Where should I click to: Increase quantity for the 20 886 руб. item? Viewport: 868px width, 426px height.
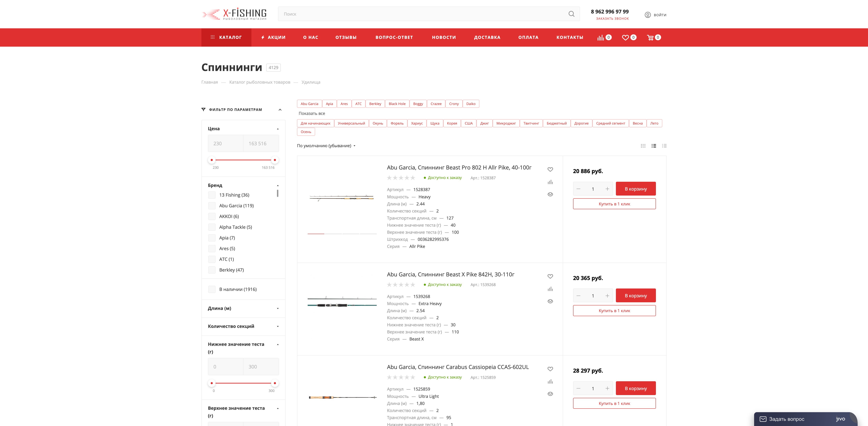tap(607, 189)
